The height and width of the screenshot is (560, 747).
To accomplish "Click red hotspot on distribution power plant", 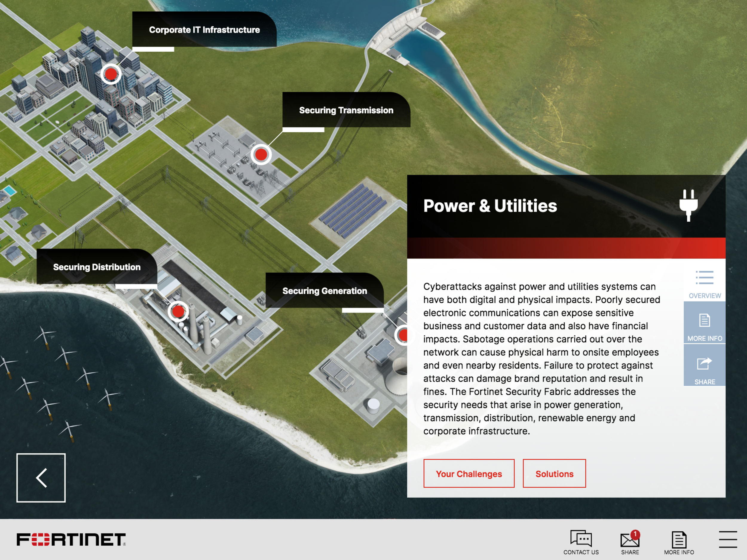I will pos(178,311).
